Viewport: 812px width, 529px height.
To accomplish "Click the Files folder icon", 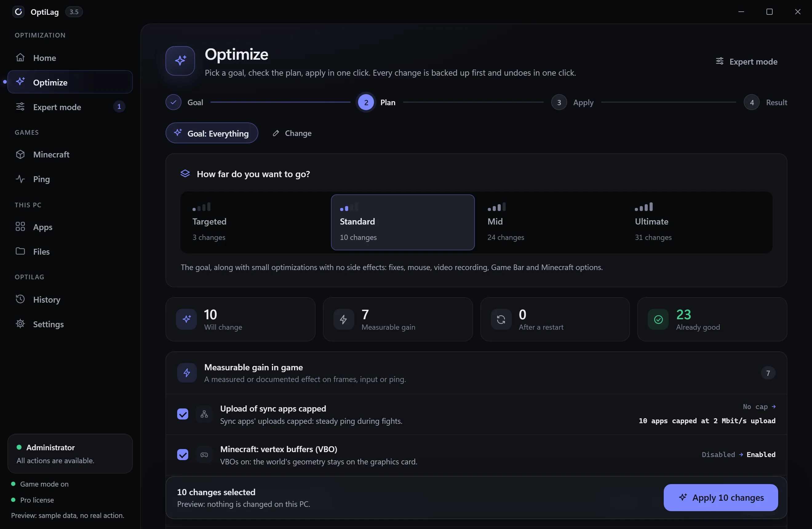I will point(20,251).
